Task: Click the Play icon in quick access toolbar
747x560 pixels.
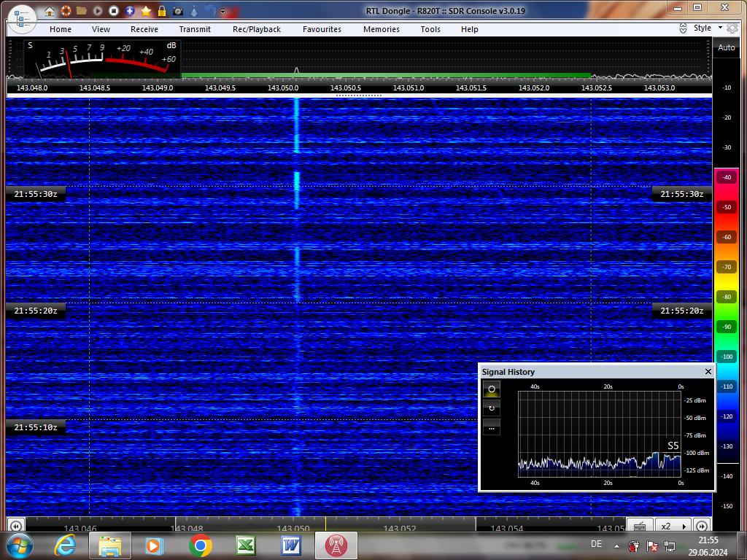Action: click(x=98, y=11)
